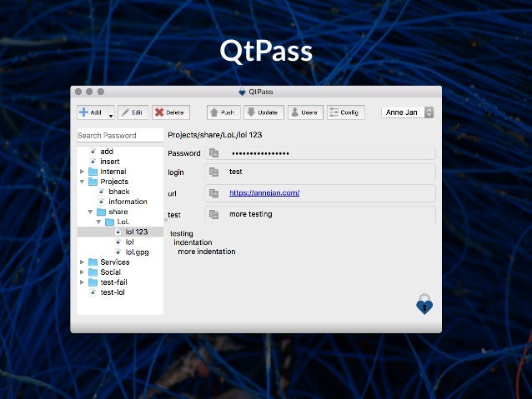Push changes with the Push button
This screenshot has height=399, width=532.
223,112
